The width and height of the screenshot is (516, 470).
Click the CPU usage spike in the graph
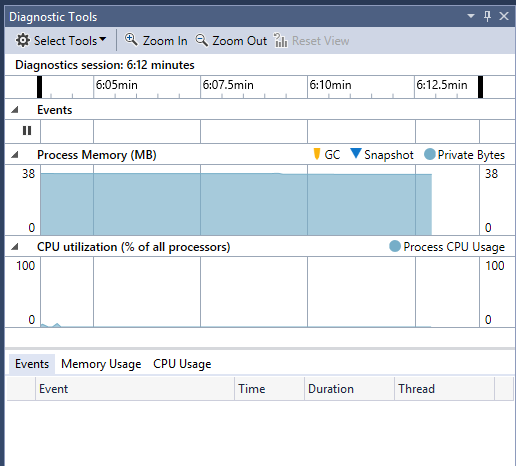(57, 325)
